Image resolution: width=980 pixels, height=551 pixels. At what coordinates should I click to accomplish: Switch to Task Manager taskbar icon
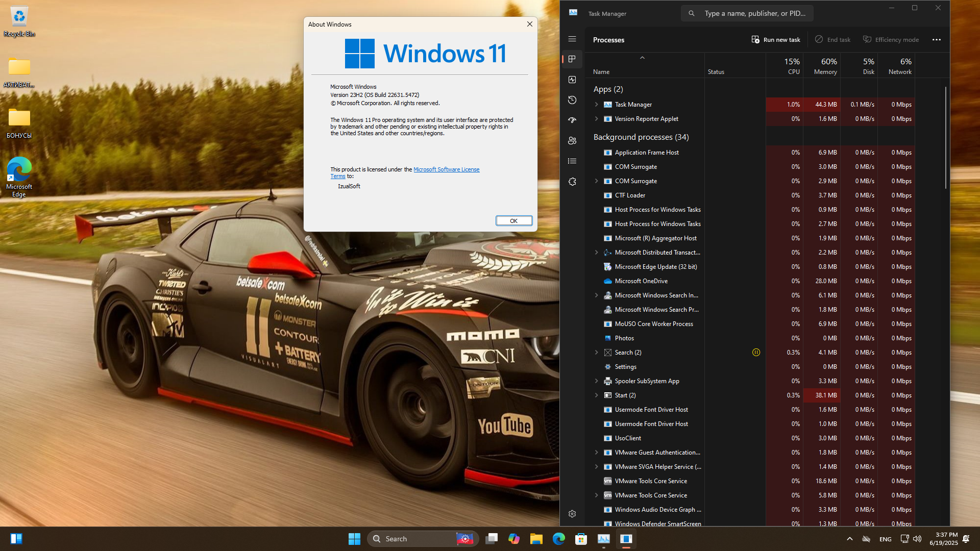pyautogui.click(x=604, y=539)
